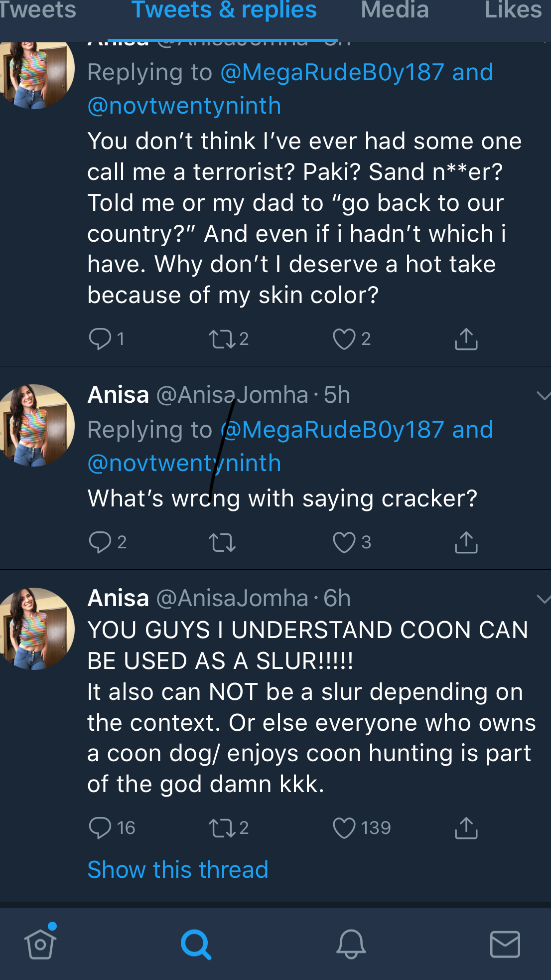The width and height of the screenshot is (551, 980).
Task: Switch to the Likes tab
Action: [x=512, y=11]
